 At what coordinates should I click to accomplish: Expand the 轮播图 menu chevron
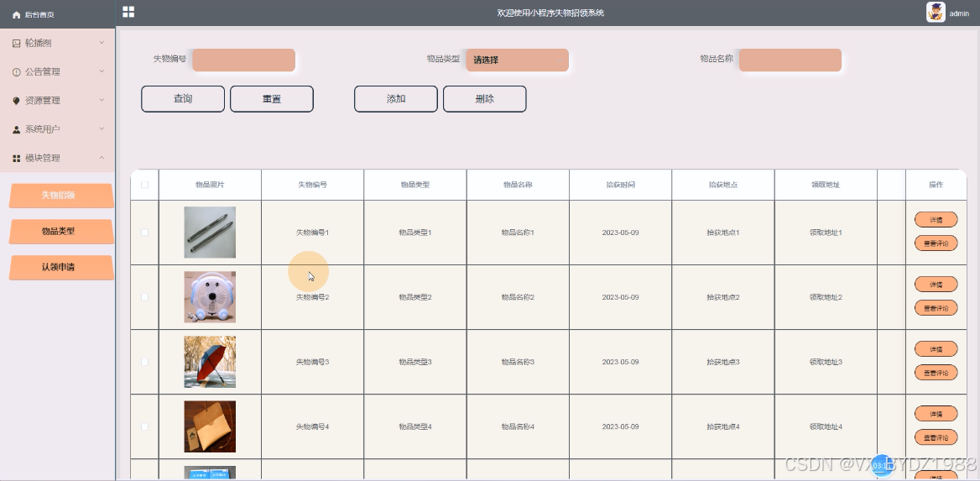102,43
